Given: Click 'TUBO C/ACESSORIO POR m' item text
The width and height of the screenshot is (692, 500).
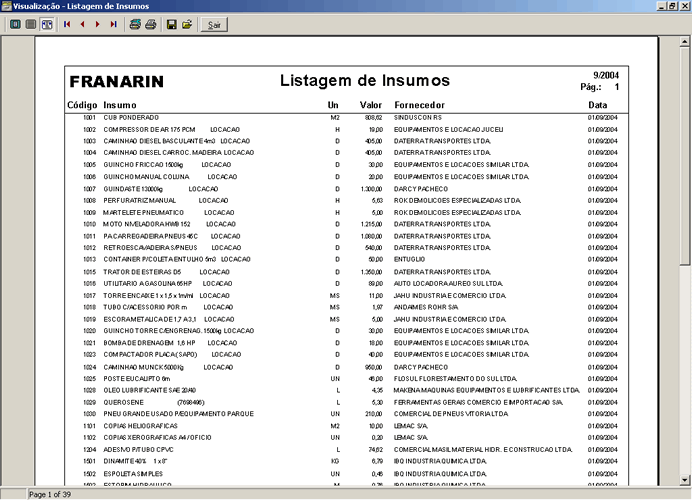Looking at the screenshot, I should 145,307.
